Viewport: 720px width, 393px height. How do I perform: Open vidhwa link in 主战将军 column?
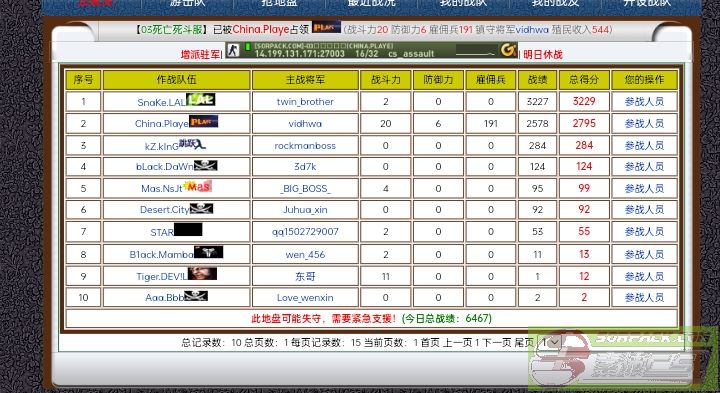pyautogui.click(x=305, y=124)
